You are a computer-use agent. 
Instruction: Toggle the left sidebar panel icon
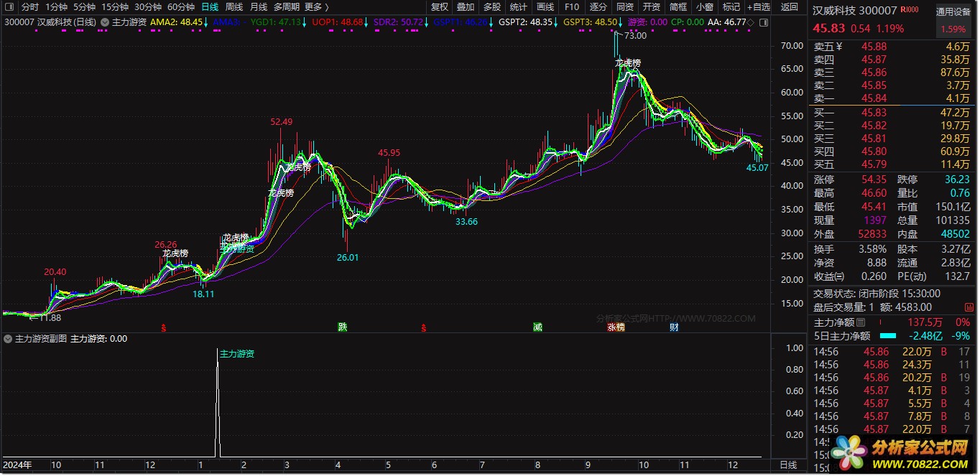click(x=9, y=7)
